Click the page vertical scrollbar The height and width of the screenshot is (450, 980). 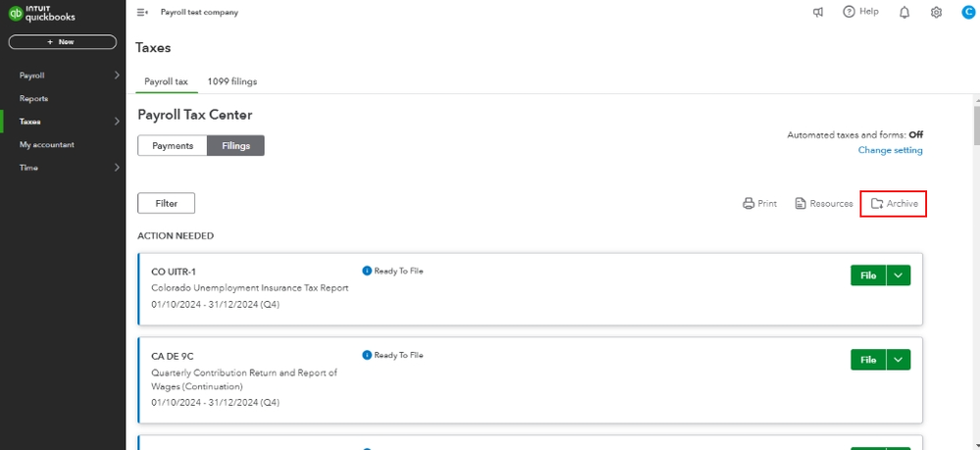pyautogui.click(x=974, y=123)
